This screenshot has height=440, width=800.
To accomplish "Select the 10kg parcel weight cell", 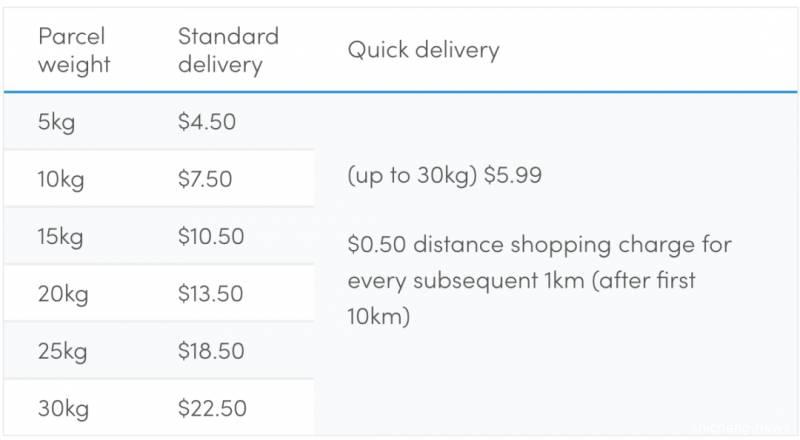I will click(x=60, y=179).
